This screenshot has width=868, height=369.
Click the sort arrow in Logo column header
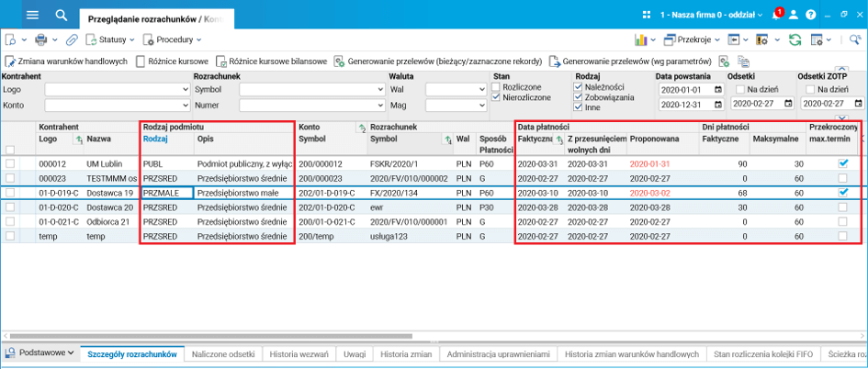click(x=78, y=140)
